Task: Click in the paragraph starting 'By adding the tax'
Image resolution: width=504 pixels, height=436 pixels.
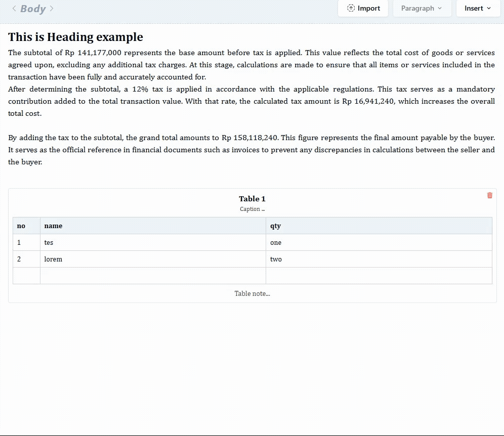Action: pos(251,150)
